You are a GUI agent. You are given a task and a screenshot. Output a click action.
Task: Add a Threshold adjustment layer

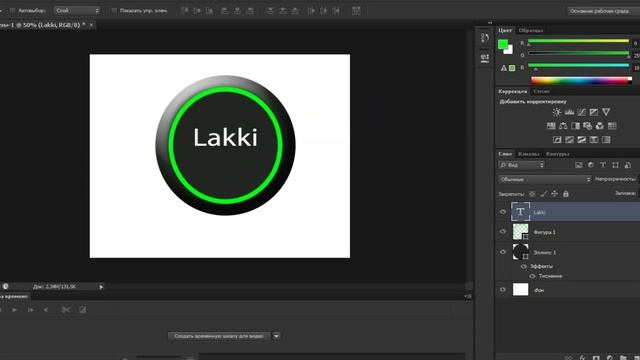[582, 140]
